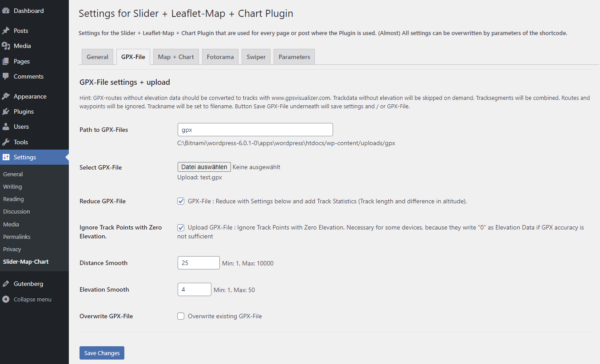Click the Posts pin icon
The height and width of the screenshot is (364, 600).
point(6,31)
